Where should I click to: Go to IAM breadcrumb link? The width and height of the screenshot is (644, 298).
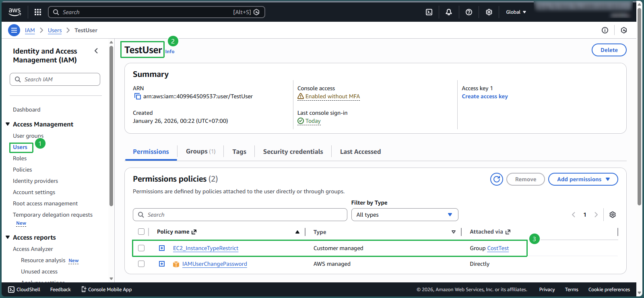(x=30, y=30)
